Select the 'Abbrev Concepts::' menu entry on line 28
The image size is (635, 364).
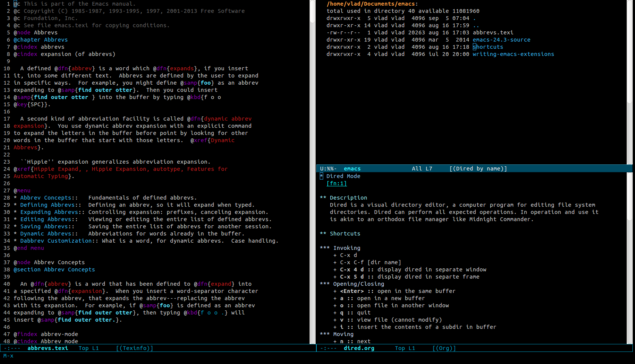coord(49,198)
